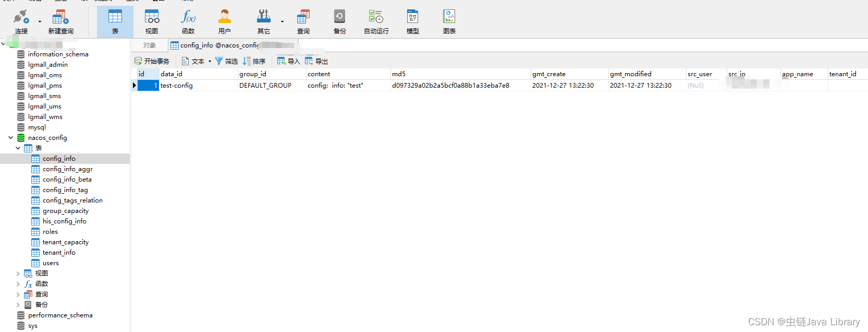Open the connection dropdown arrow beside 连接

(x=40, y=22)
